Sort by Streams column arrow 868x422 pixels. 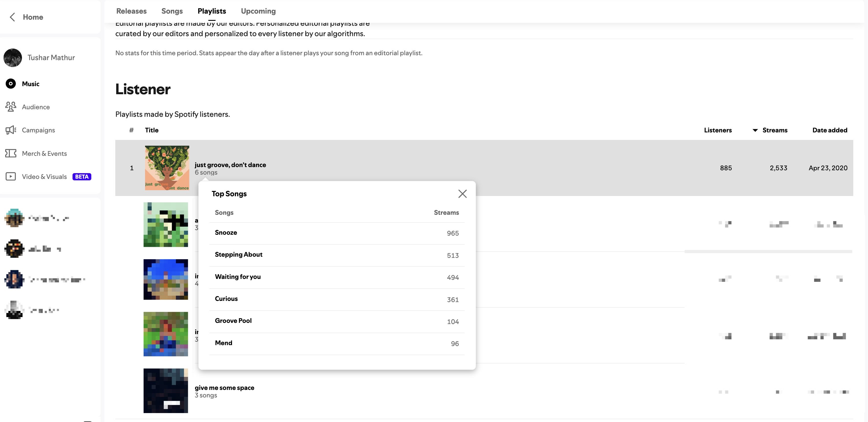click(x=755, y=130)
